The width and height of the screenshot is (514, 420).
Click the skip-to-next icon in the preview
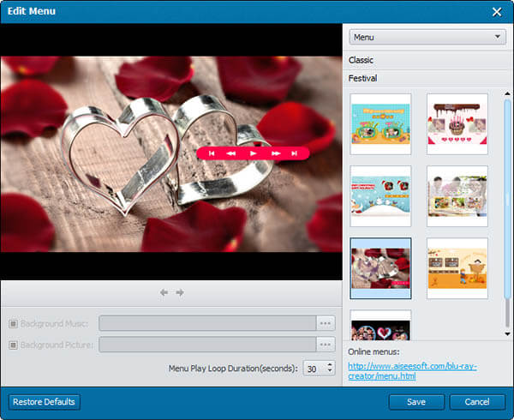tap(296, 153)
